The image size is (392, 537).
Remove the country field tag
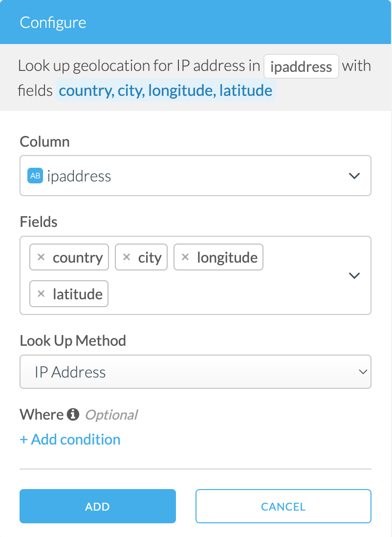(x=42, y=257)
